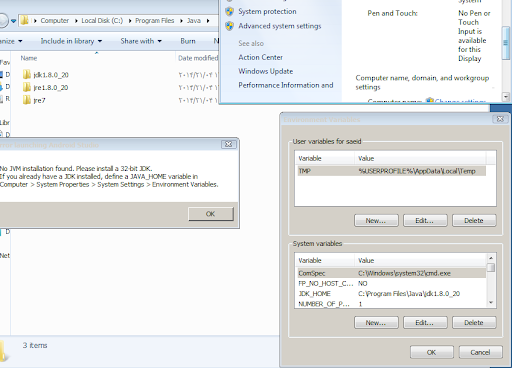Screen dimensions: 512x368
Task: Close the Android Studio error dialog
Action: (x=228, y=144)
